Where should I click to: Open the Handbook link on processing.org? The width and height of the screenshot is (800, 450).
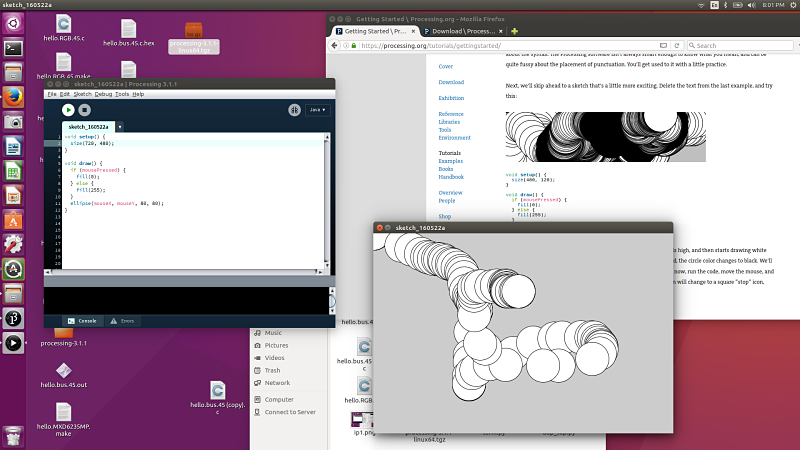point(451,177)
